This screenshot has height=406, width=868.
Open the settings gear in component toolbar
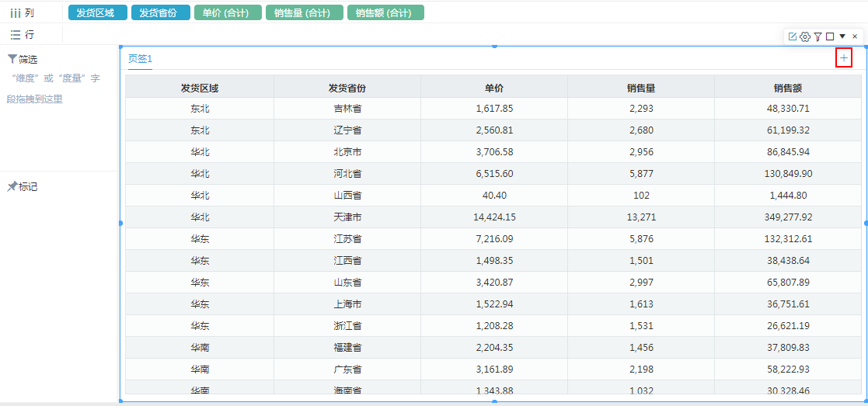click(805, 36)
